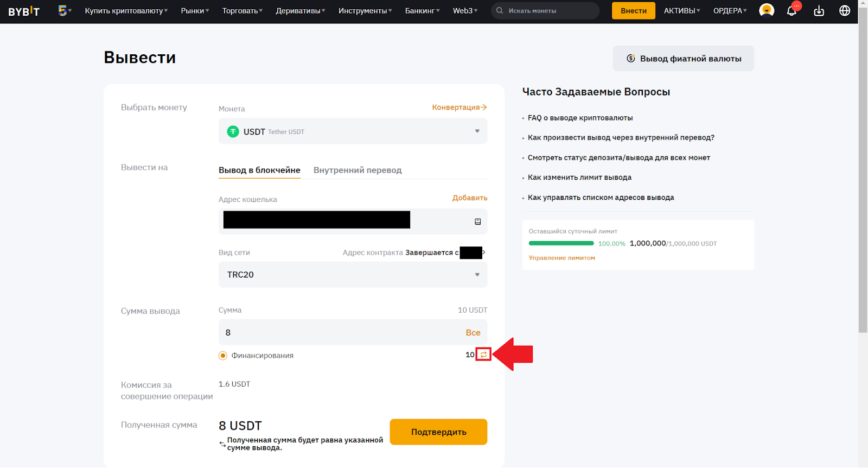The width and height of the screenshot is (868, 468).
Task: Click Вывод фиатной валюты button
Action: (684, 58)
